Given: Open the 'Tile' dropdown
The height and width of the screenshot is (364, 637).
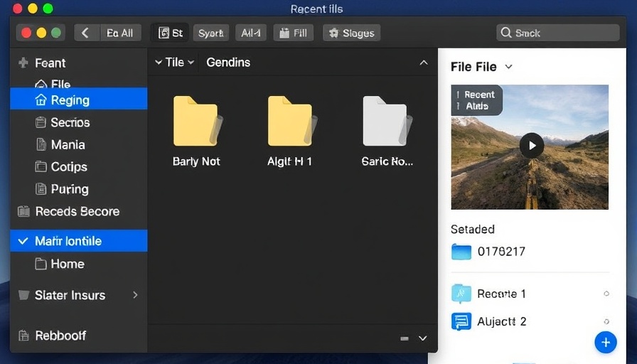Looking at the screenshot, I should 175,62.
